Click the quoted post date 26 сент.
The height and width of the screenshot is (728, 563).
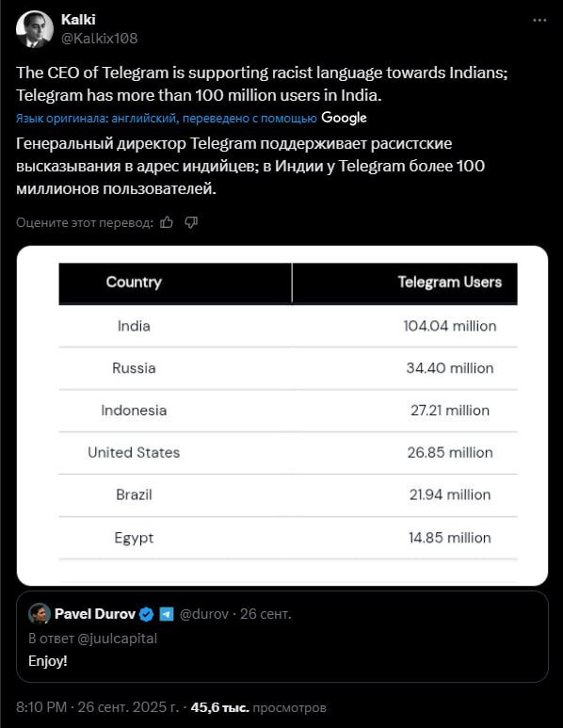point(265,614)
